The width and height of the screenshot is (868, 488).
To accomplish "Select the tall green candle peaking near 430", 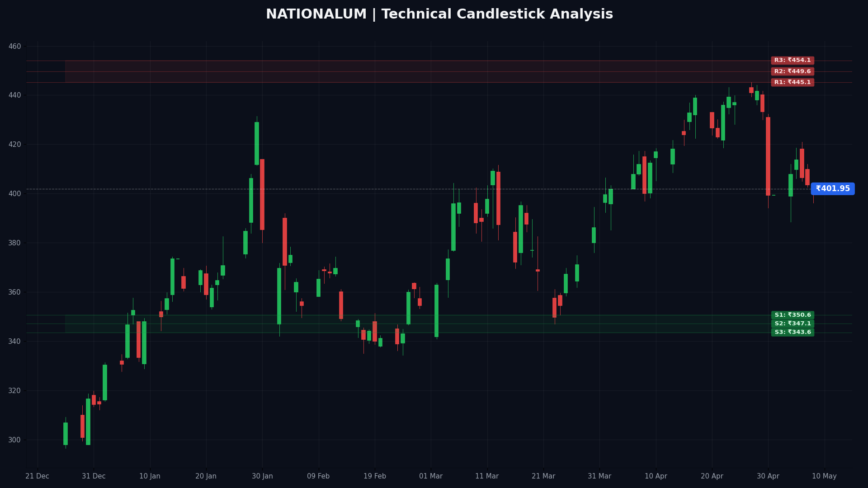I will coord(257,143).
